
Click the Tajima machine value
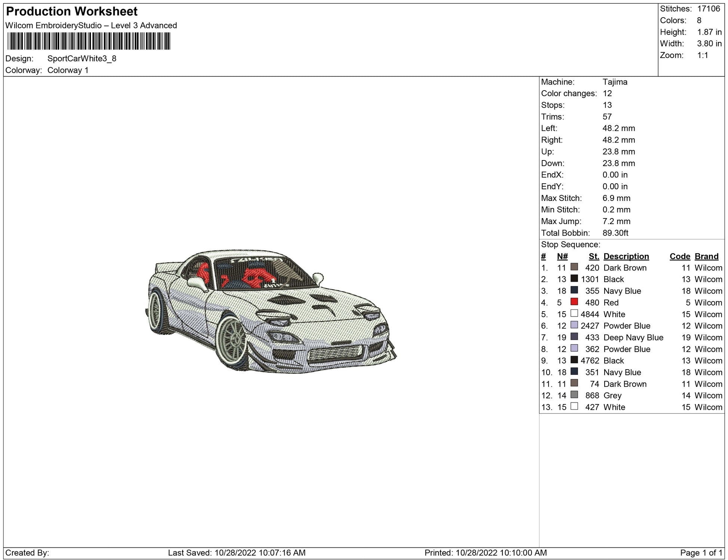click(x=615, y=82)
